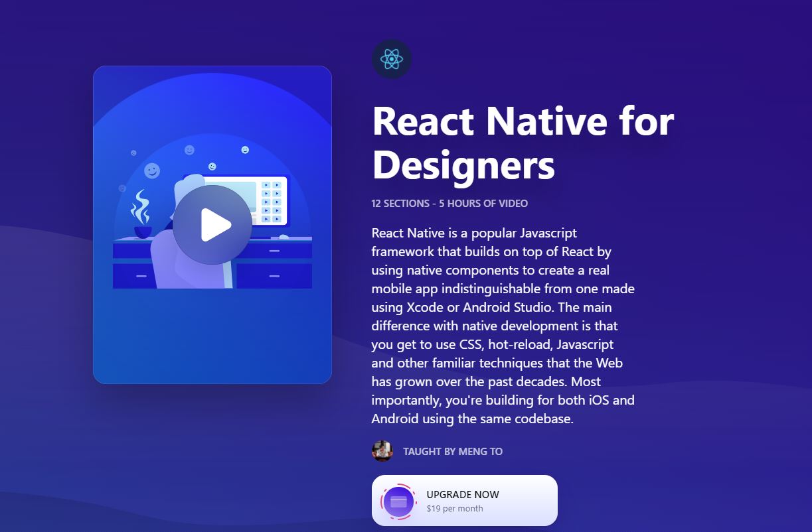Viewport: 812px width, 532px height.
Task: Click the top-right smiley face in illustration
Action: [x=245, y=150]
